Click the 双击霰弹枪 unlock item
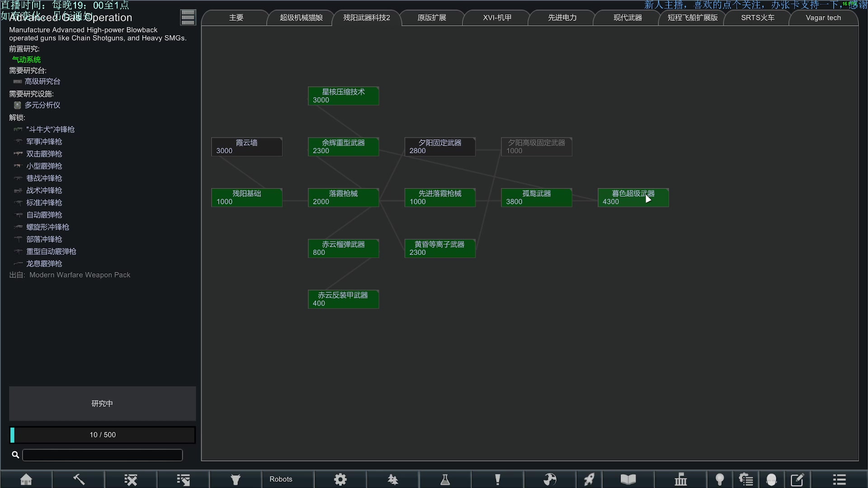The height and width of the screenshot is (488, 868). click(x=38, y=154)
